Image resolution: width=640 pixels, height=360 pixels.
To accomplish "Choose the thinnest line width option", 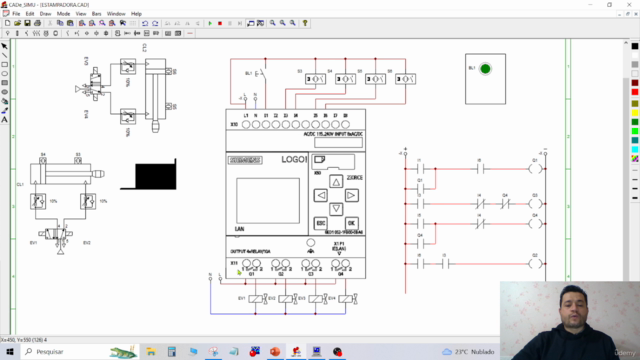I will coord(635,170).
